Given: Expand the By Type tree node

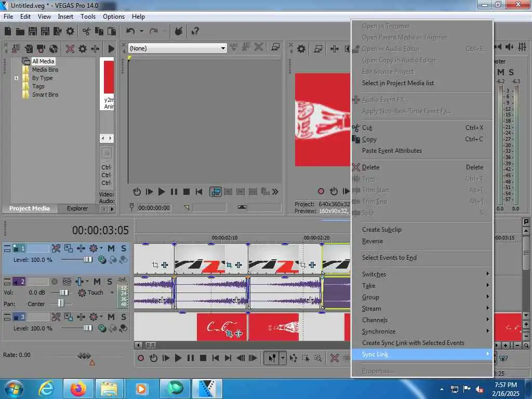Looking at the screenshot, I should [x=16, y=78].
